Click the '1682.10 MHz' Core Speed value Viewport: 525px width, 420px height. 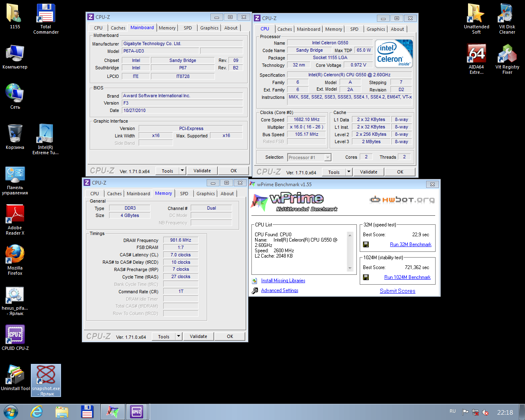307,119
